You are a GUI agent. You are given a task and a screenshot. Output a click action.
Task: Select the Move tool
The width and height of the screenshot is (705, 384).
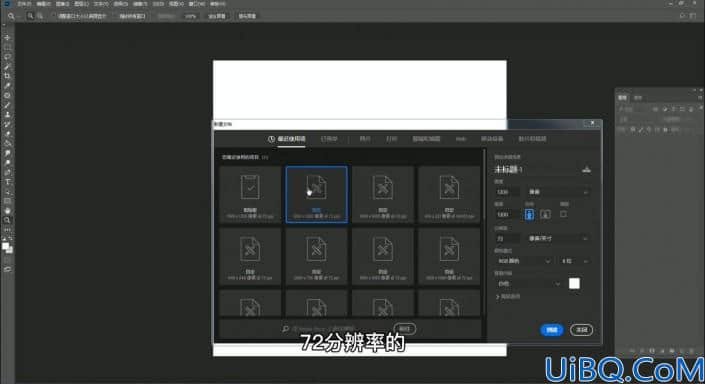point(7,38)
